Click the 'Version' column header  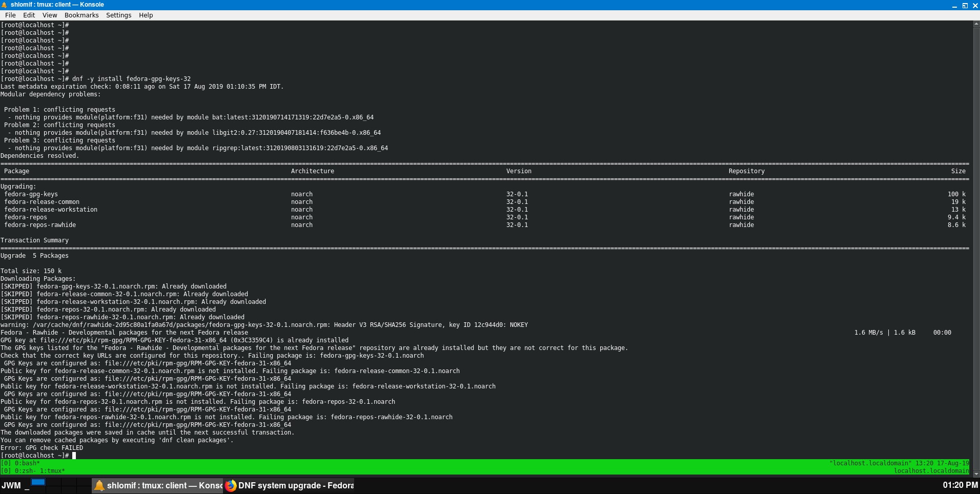(x=519, y=171)
